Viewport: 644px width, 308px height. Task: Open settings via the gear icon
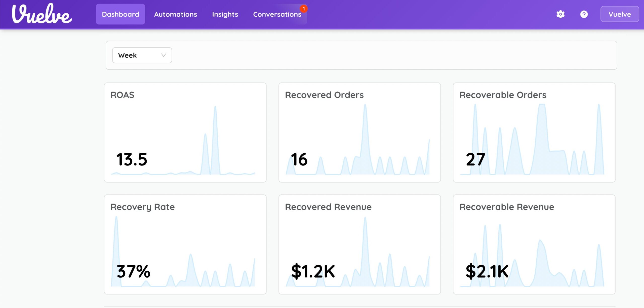point(560,14)
